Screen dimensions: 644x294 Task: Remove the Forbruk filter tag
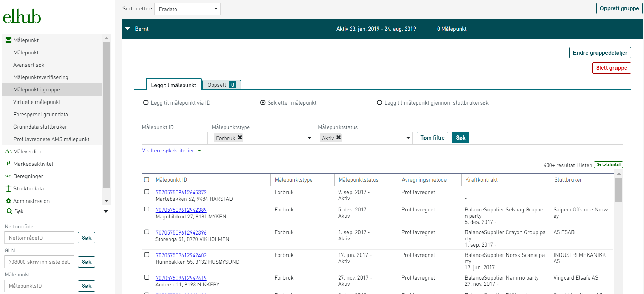click(x=240, y=137)
